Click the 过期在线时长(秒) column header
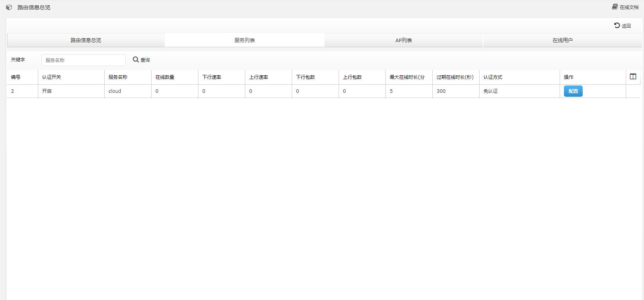644x300 pixels. [455, 77]
